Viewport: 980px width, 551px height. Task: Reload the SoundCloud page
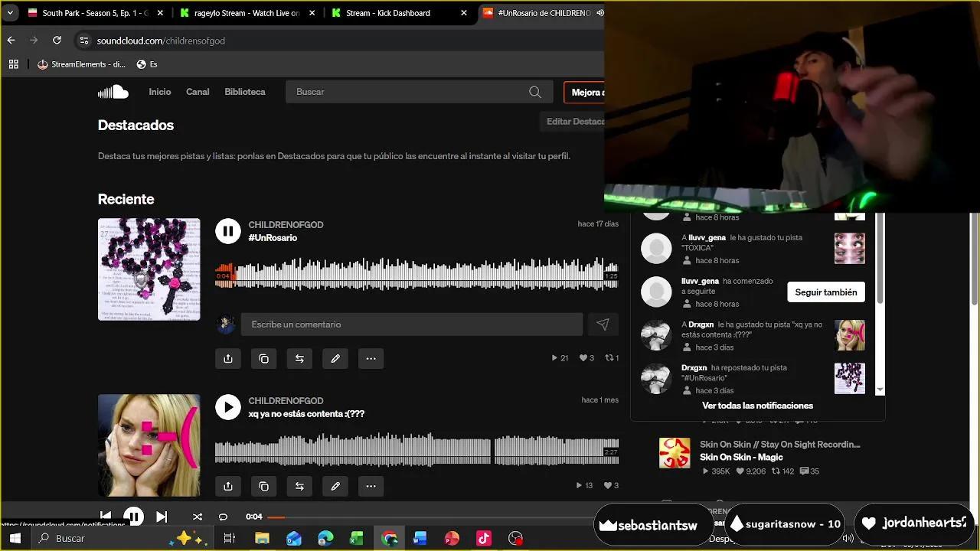[x=57, y=41]
